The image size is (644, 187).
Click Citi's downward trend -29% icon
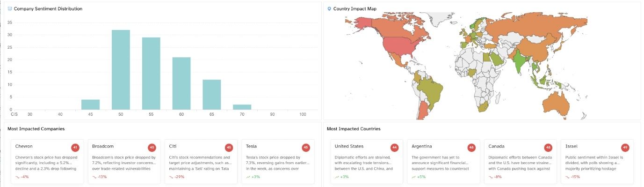pyautogui.click(x=171, y=177)
